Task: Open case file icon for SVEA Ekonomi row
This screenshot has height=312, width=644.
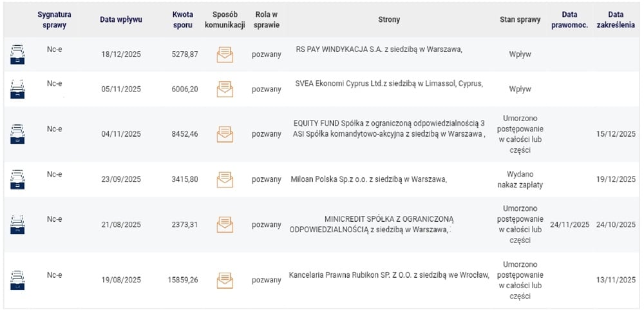Action: coord(17,89)
